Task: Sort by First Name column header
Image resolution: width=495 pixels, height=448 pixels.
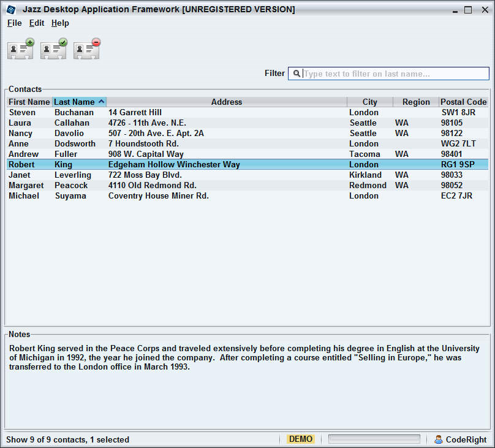Action: click(29, 102)
